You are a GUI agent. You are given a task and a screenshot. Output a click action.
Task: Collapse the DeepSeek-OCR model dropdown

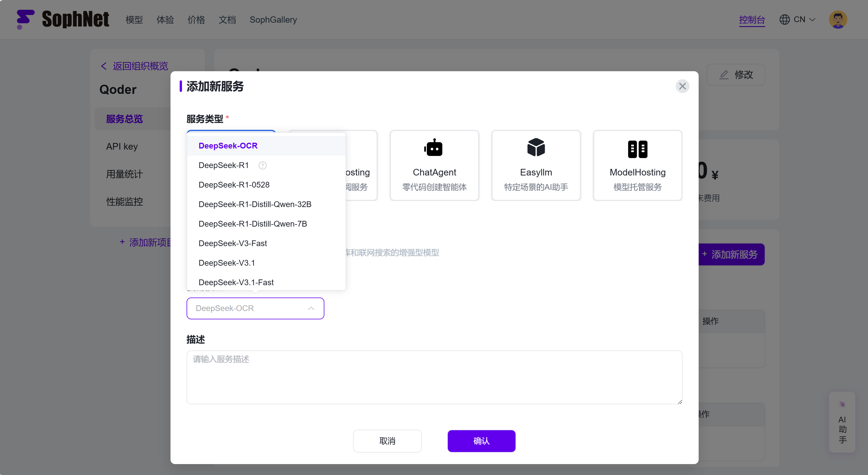click(x=311, y=308)
